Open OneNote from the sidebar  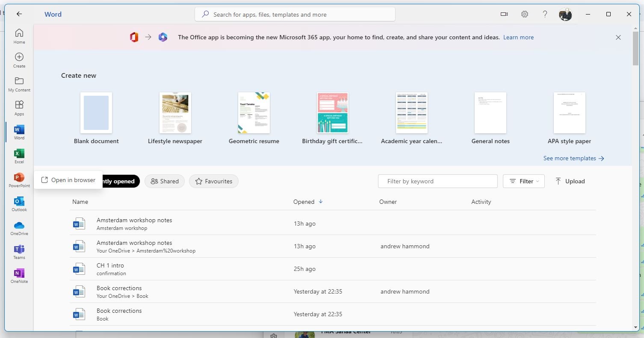point(19,276)
